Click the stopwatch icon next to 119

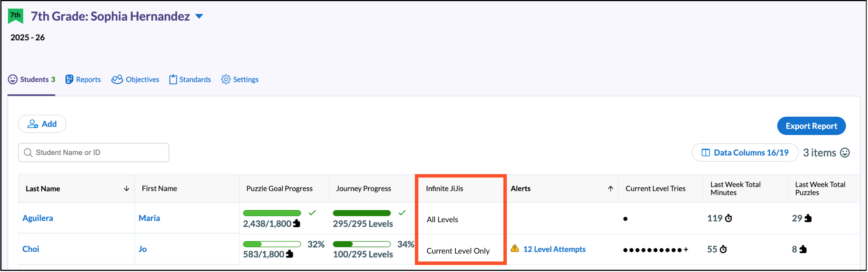tap(728, 218)
